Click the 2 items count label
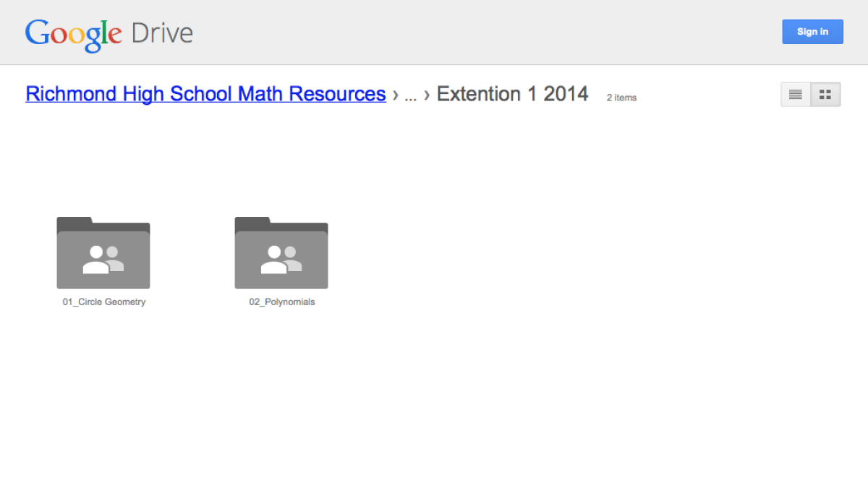 point(621,98)
